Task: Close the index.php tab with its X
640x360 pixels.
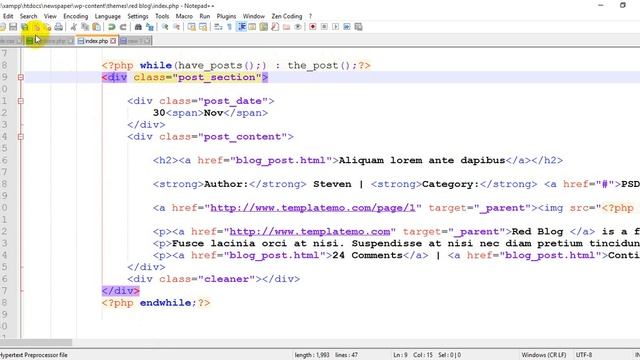Action: (x=113, y=41)
